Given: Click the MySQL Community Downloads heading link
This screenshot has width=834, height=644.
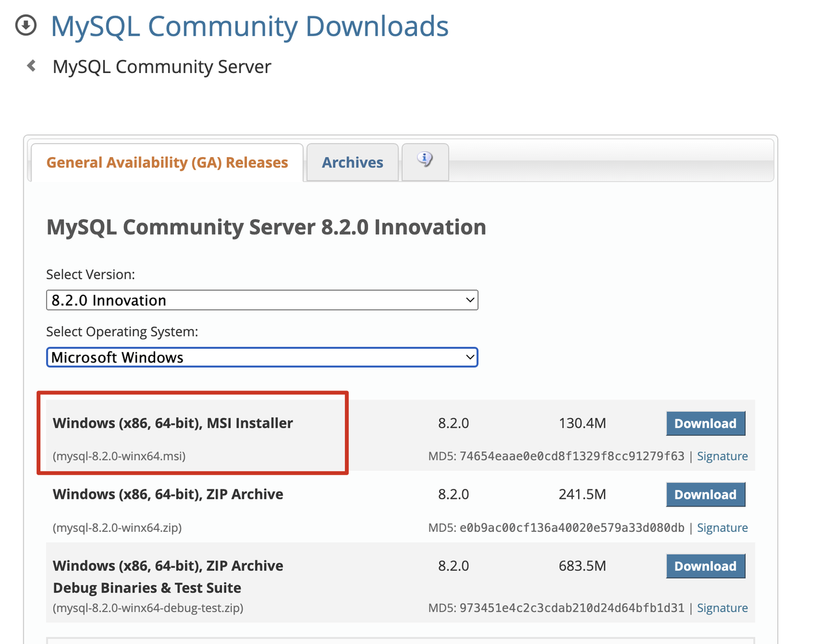Looking at the screenshot, I should coord(250,26).
